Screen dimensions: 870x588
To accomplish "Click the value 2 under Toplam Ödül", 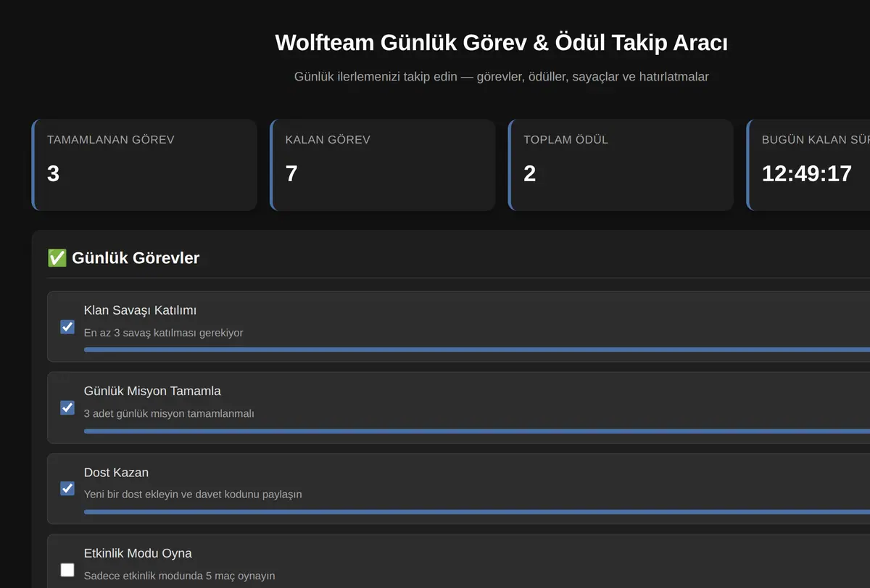I will pyautogui.click(x=529, y=174).
